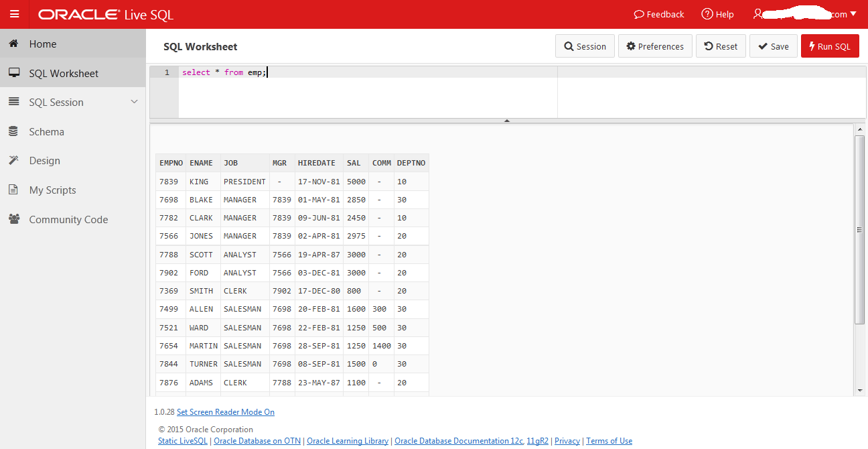868x449 pixels.
Task: Click line number 1 in the editor gutter
Action: click(x=167, y=72)
